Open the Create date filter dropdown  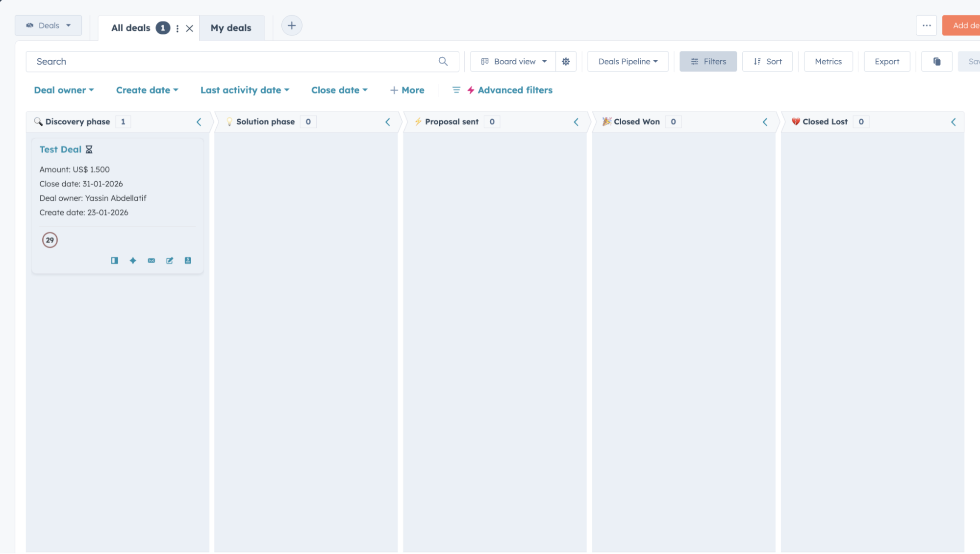click(x=147, y=90)
